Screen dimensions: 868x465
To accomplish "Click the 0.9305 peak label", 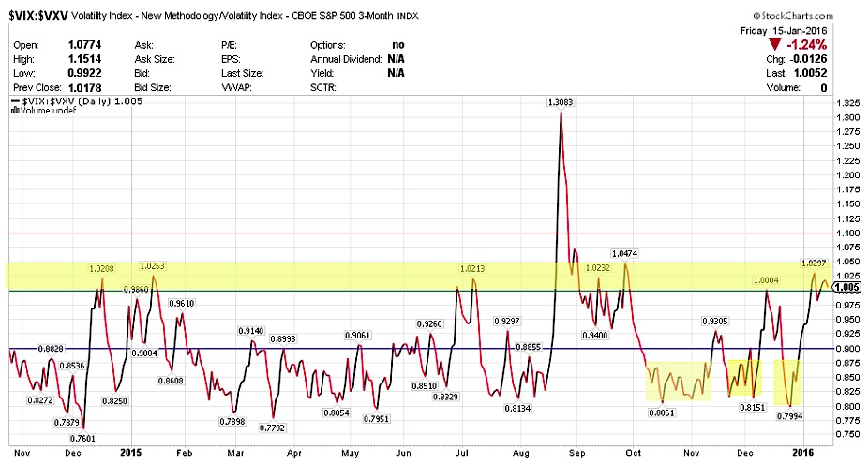I will (x=715, y=321).
